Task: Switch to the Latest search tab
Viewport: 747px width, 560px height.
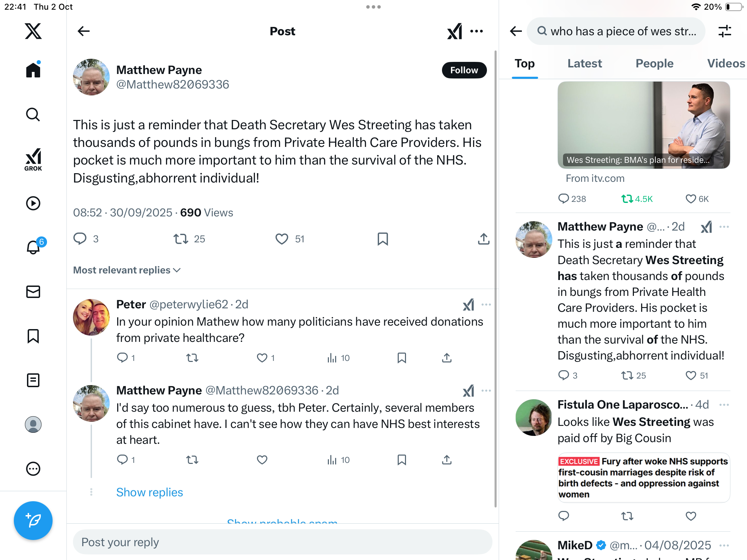Action: [584, 64]
